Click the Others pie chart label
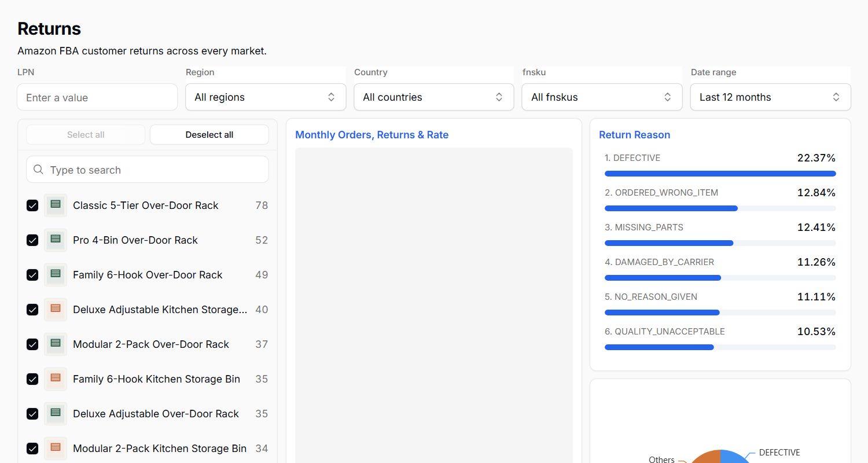This screenshot has width=868, height=463. (x=661, y=460)
